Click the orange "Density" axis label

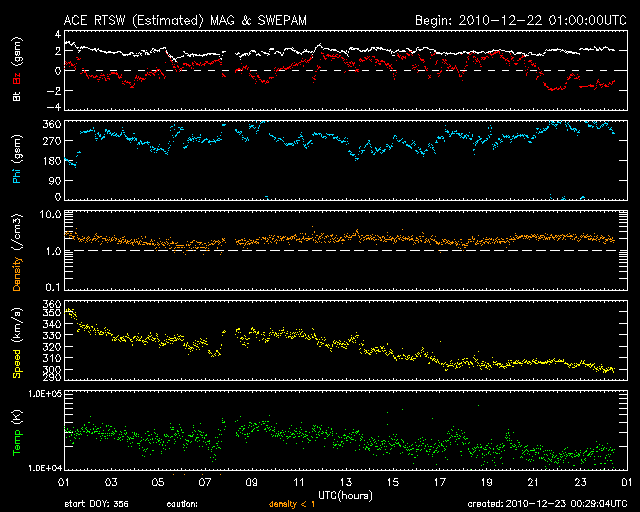pyautogui.click(x=17, y=274)
